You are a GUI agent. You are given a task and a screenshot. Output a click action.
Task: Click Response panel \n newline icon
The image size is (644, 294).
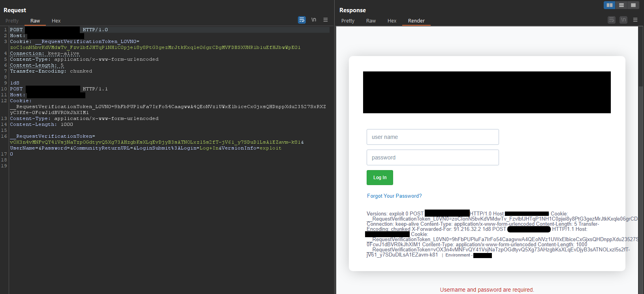(623, 20)
